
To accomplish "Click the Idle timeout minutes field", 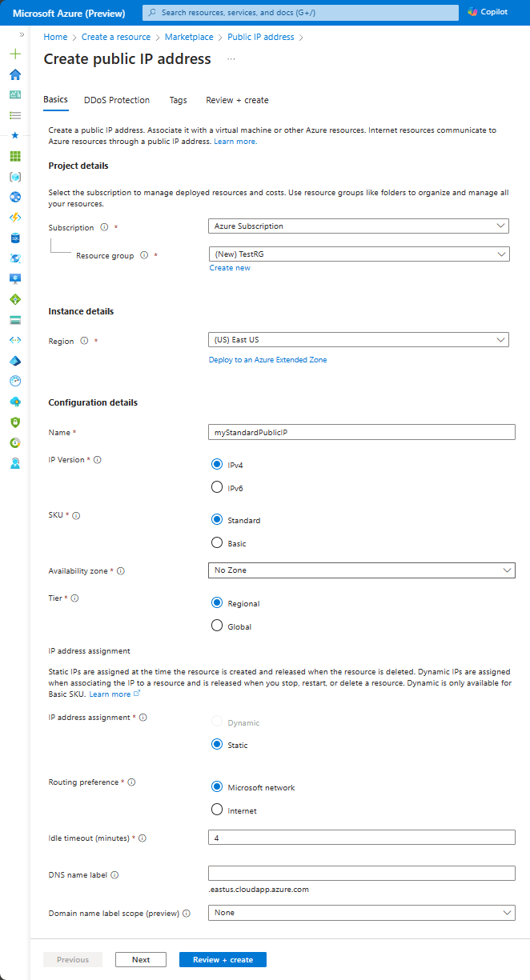I will 362,838.
